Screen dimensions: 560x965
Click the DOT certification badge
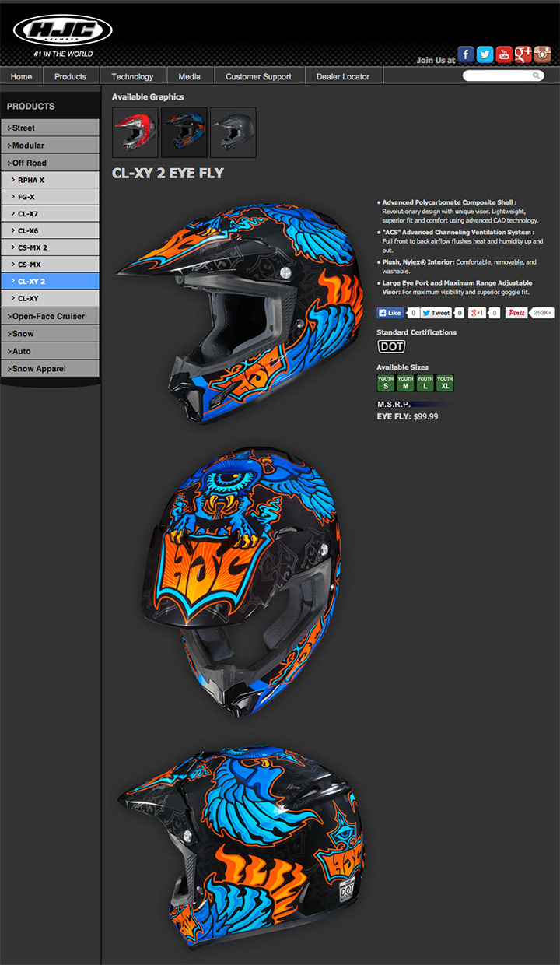click(391, 346)
